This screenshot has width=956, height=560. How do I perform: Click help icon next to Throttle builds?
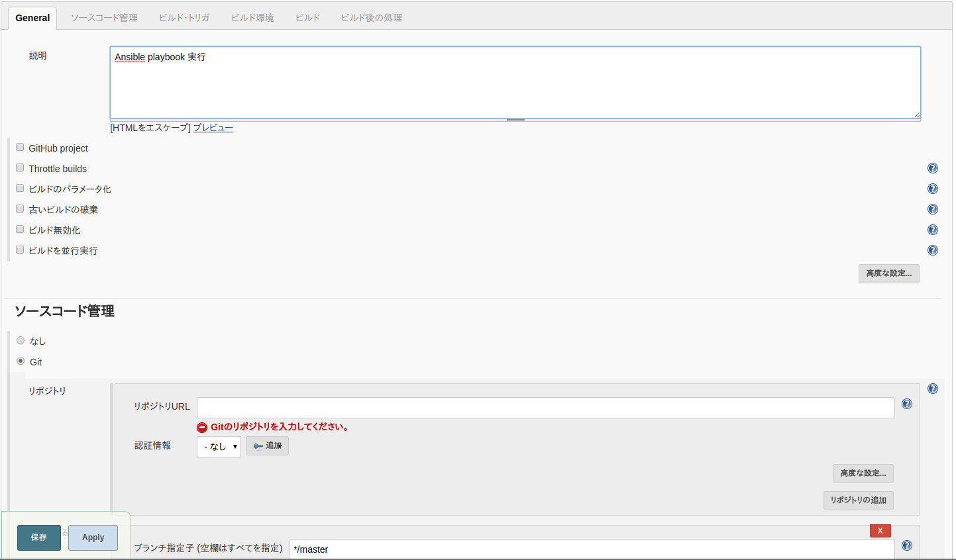tap(932, 168)
